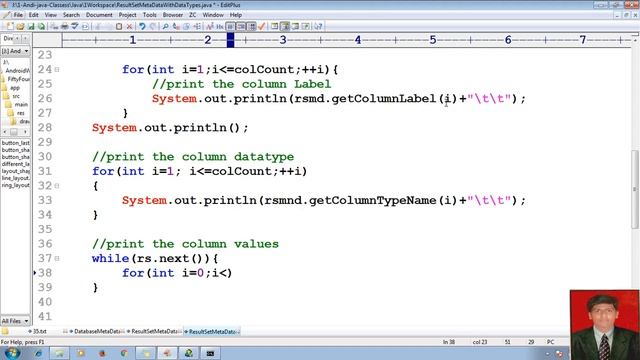Open Google Chrome from the taskbar

coord(124,353)
